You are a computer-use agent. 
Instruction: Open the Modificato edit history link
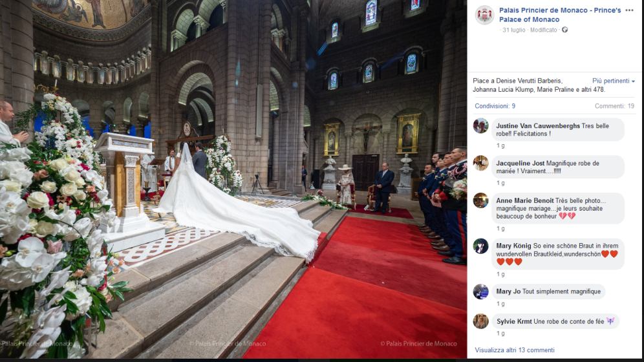pyautogui.click(x=543, y=30)
